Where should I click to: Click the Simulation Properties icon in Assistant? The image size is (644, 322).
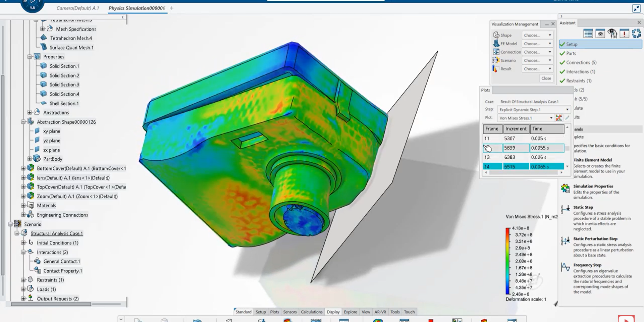click(565, 189)
